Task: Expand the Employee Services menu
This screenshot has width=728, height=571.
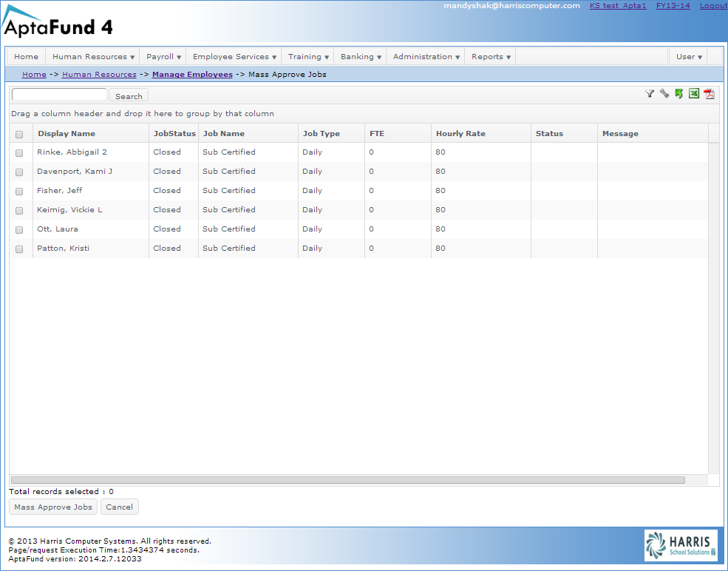Action: click(234, 57)
